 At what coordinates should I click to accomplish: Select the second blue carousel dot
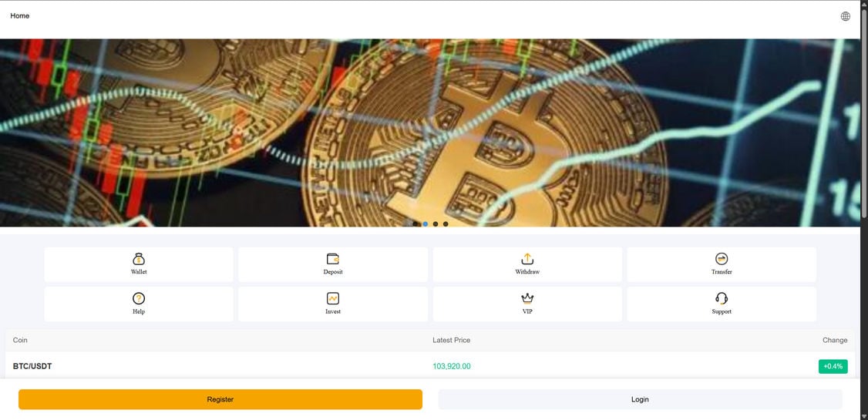click(x=426, y=224)
